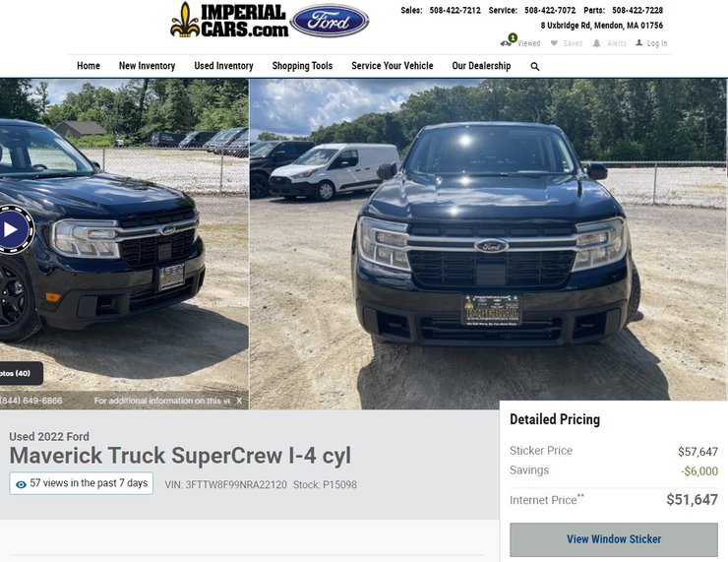The width and height of the screenshot is (728, 562).
Task: Open the Viewed vehicles car icon
Action: pos(506,43)
